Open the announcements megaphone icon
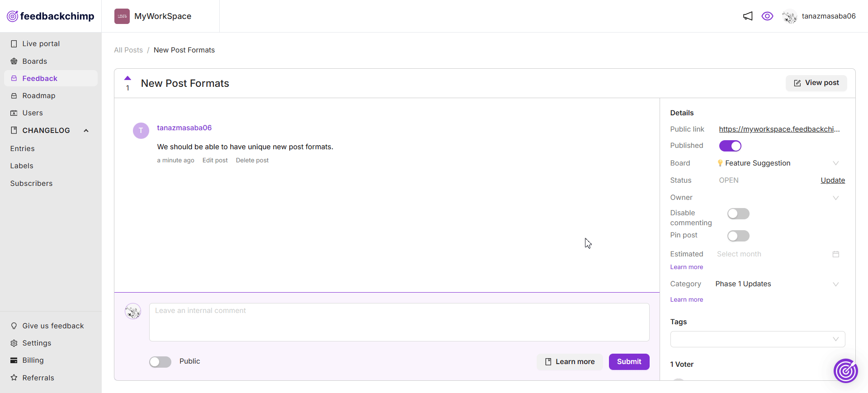This screenshot has height=393, width=868. (748, 16)
